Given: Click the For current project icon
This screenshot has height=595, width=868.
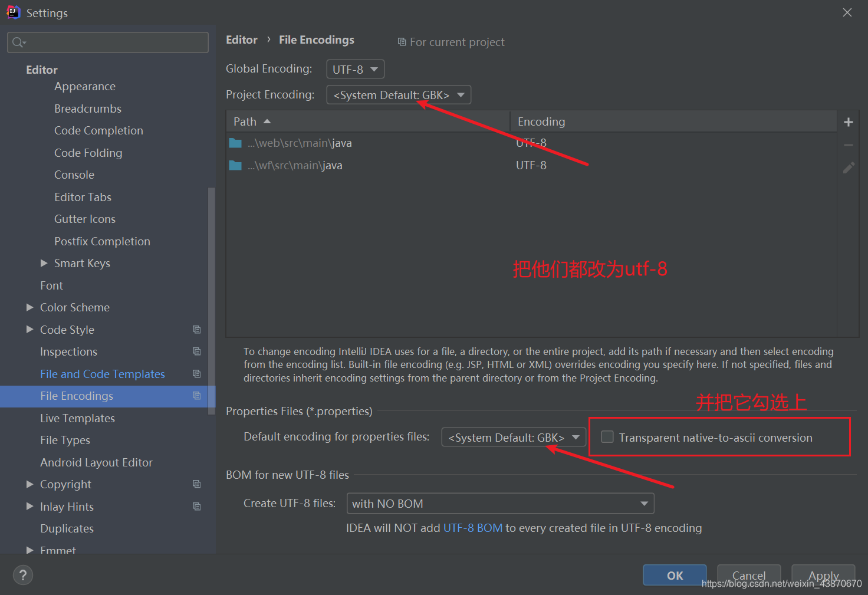Looking at the screenshot, I should 402,42.
